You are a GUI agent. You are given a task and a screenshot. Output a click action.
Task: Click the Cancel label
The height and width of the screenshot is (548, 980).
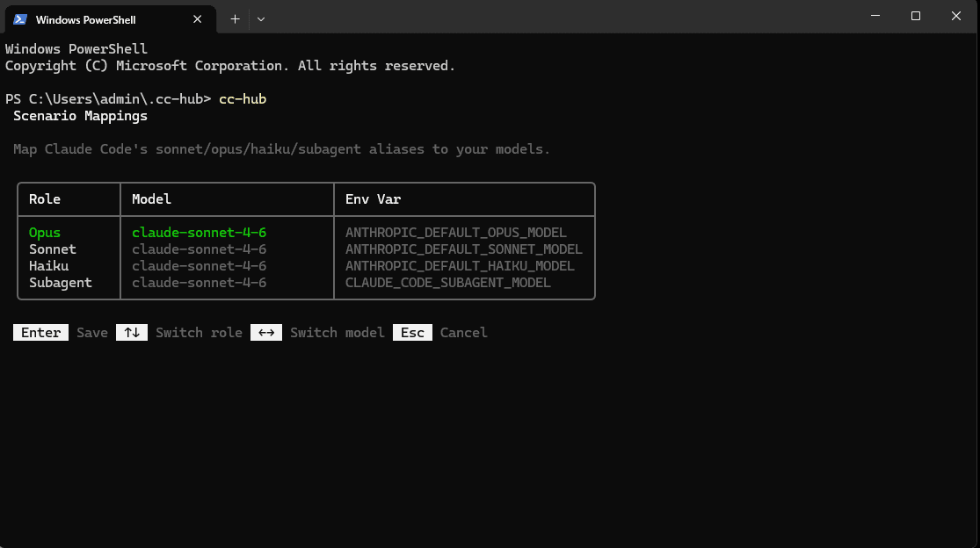(x=464, y=333)
